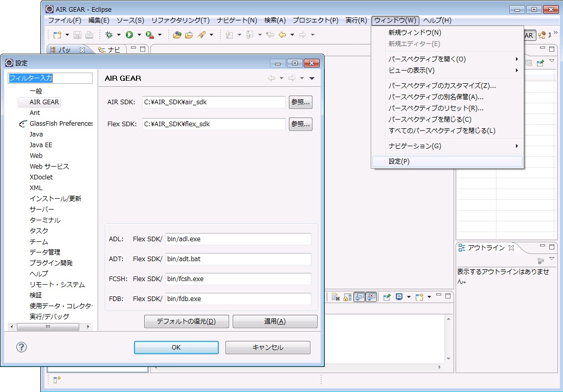Click the Last Edit Location icon

click(269, 35)
